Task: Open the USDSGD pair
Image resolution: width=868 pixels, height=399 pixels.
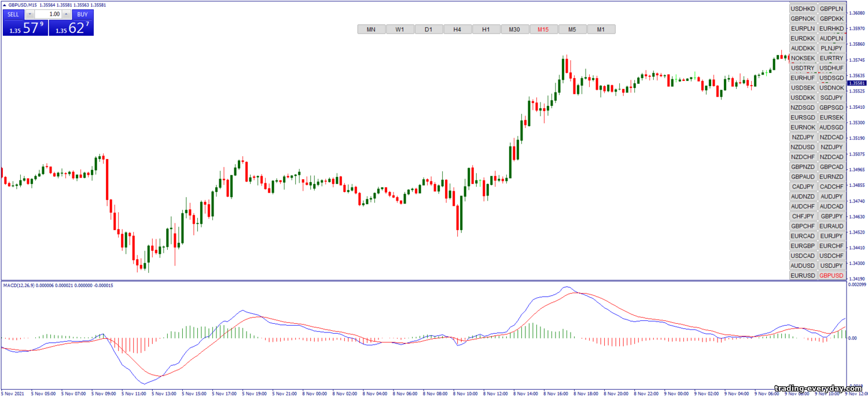Action: point(832,77)
